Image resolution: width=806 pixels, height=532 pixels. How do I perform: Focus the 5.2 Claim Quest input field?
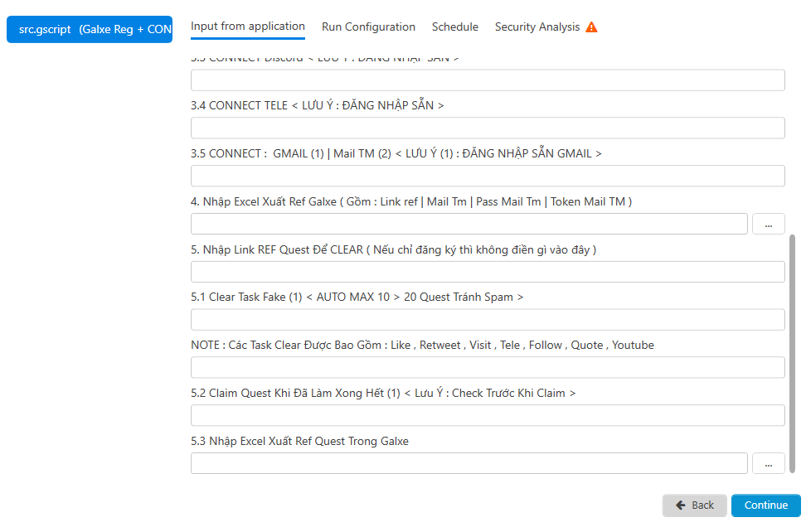[488, 415]
